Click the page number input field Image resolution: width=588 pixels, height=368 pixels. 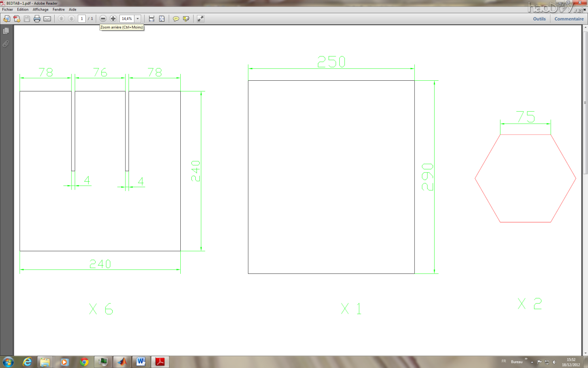82,19
